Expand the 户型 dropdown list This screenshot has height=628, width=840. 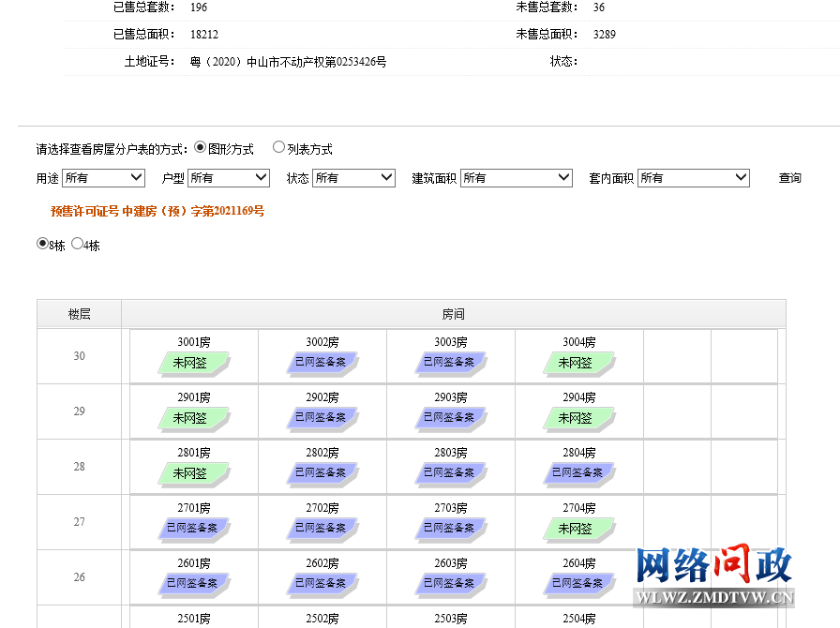229,177
